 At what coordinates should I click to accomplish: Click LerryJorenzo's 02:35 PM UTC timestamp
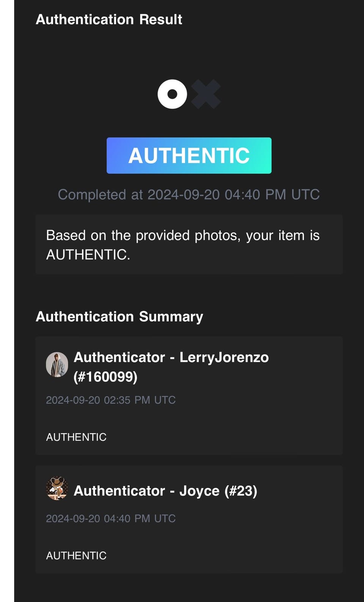111,400
